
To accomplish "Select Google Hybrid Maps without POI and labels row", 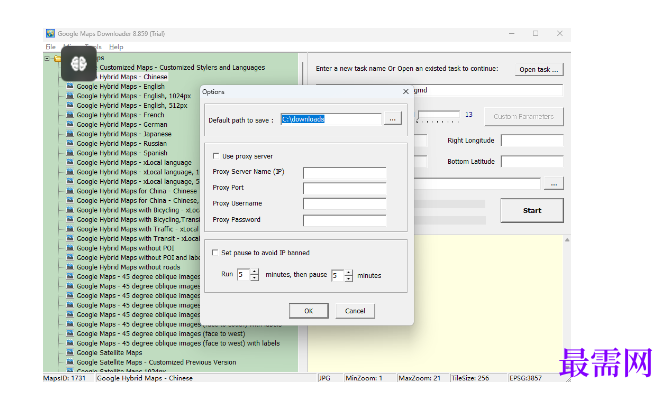I will click(138, 258).
